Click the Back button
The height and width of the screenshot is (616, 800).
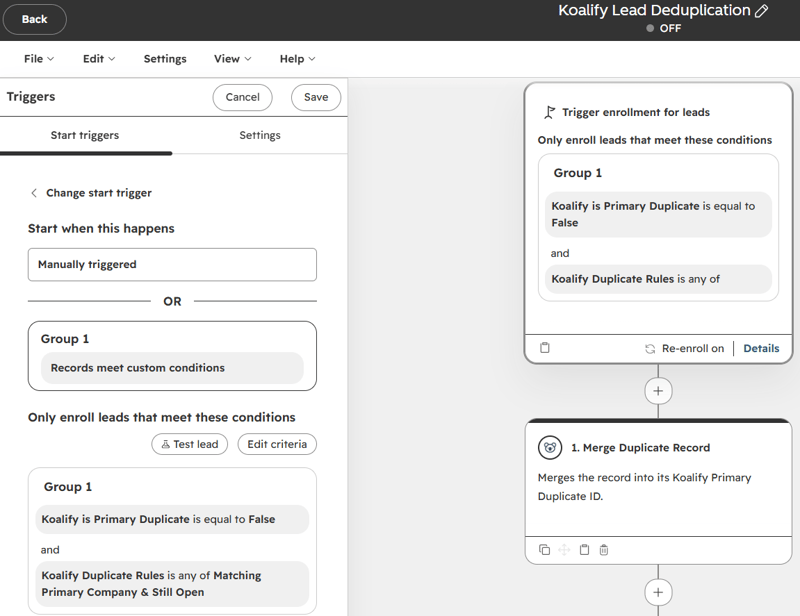click(x=35, y=19)
